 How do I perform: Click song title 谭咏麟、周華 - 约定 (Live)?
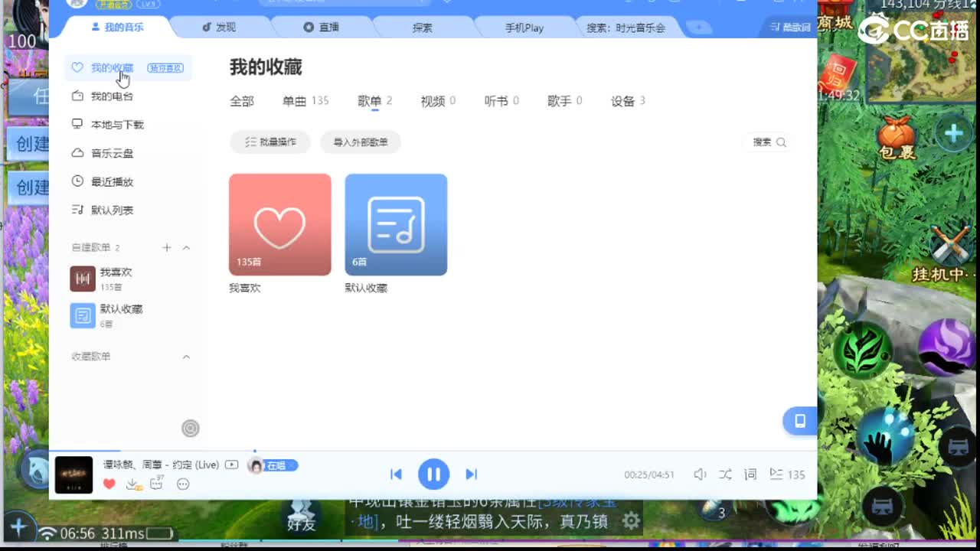(x=161, y=465)
